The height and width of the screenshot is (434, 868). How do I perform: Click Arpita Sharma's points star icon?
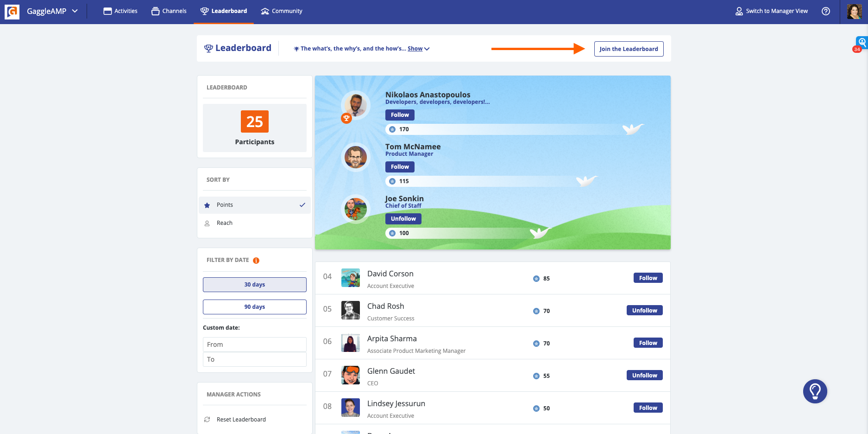tap(536, 344)
